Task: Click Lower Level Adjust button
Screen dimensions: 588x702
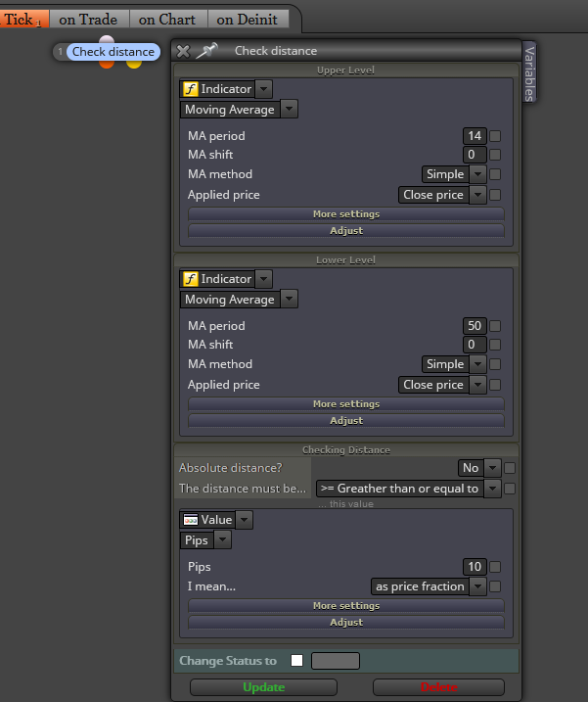Action: [x=346, y=420]
